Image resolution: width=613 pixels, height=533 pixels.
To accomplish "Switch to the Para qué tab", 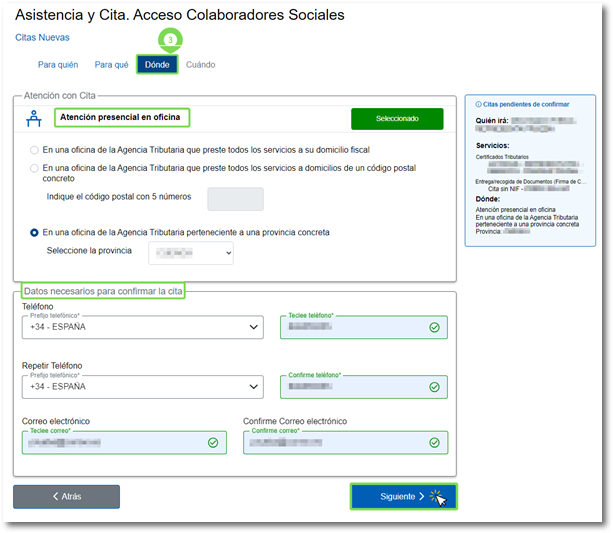I will [111, 65].
